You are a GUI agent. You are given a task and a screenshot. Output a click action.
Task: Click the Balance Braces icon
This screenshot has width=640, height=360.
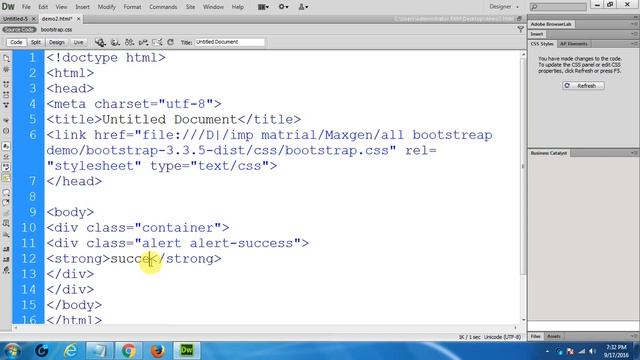[6, 131]
